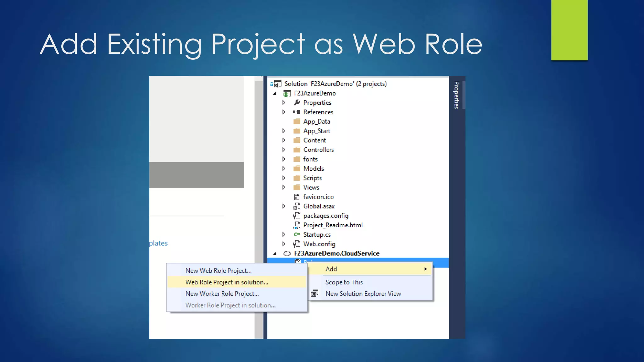Collapse the F23AzureDemo.CloudService project node
Viewport: 644px width, 362px height.
coord(275,253)
